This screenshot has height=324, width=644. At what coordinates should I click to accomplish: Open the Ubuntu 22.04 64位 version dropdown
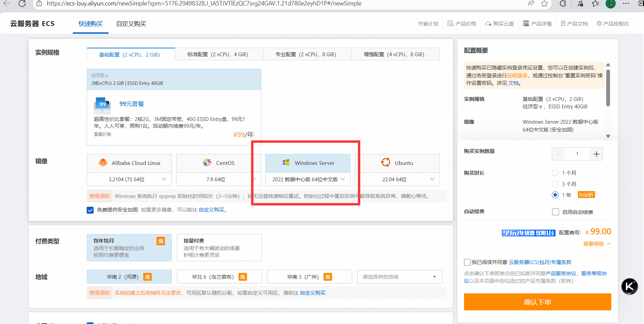(397, 179)
